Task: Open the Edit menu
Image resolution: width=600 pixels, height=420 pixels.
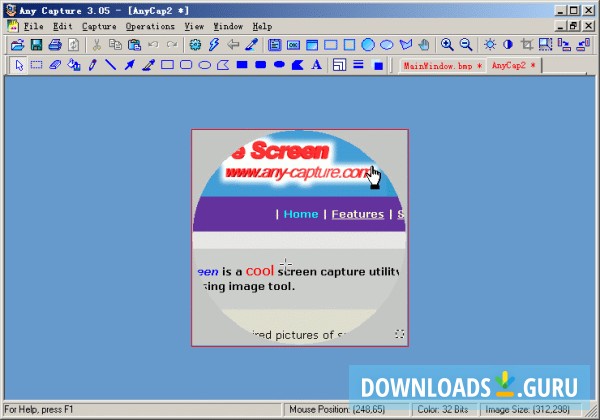Action: click(63, 26)
